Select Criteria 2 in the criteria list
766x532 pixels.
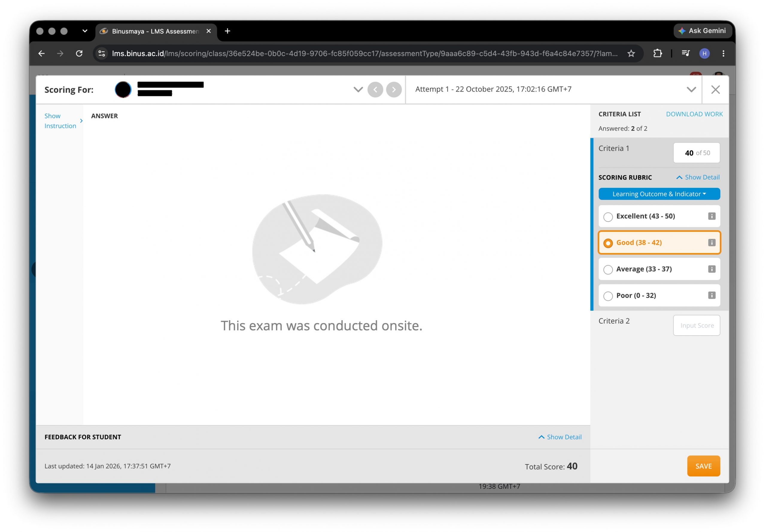click(x=614, y=321)
